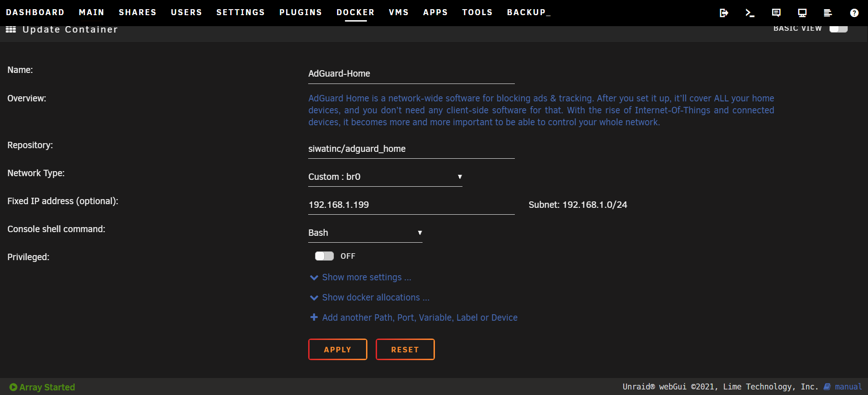Click the Array Started status text
Image resolution: width=868 pixels, height=395 pixels.
coord(47,387)
